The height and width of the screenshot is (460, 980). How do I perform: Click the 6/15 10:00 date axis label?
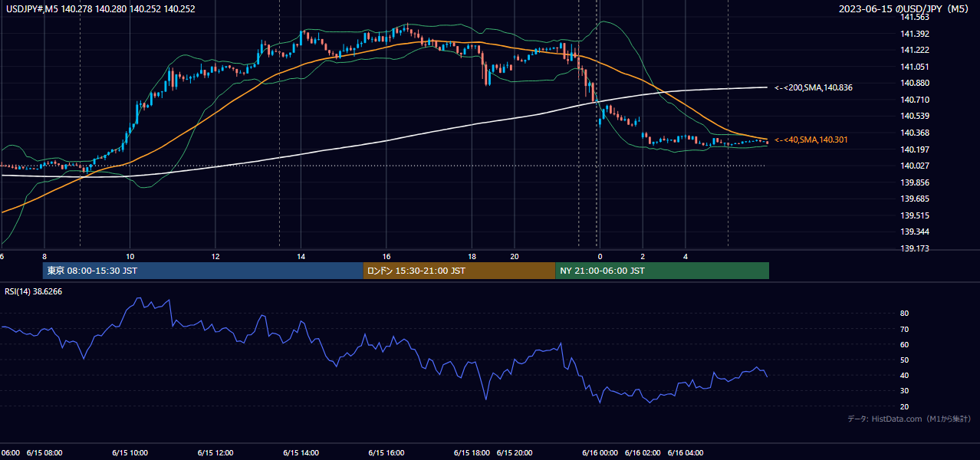130,452
